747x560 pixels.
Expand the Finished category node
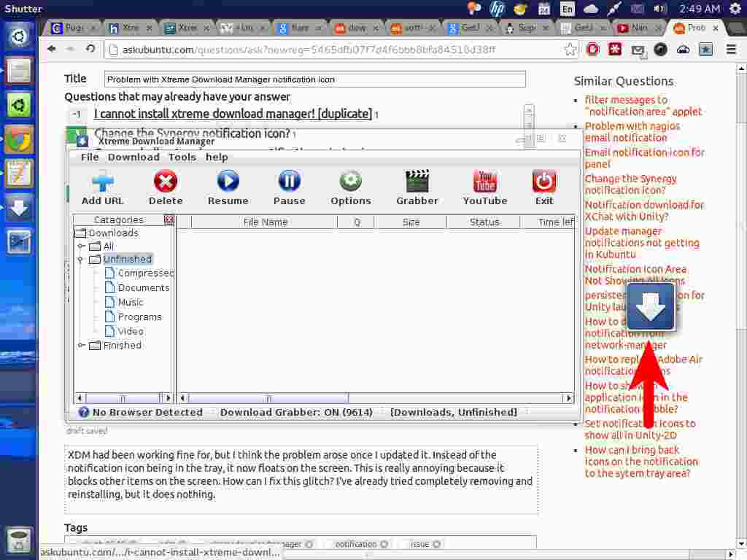tap(82, 346)
